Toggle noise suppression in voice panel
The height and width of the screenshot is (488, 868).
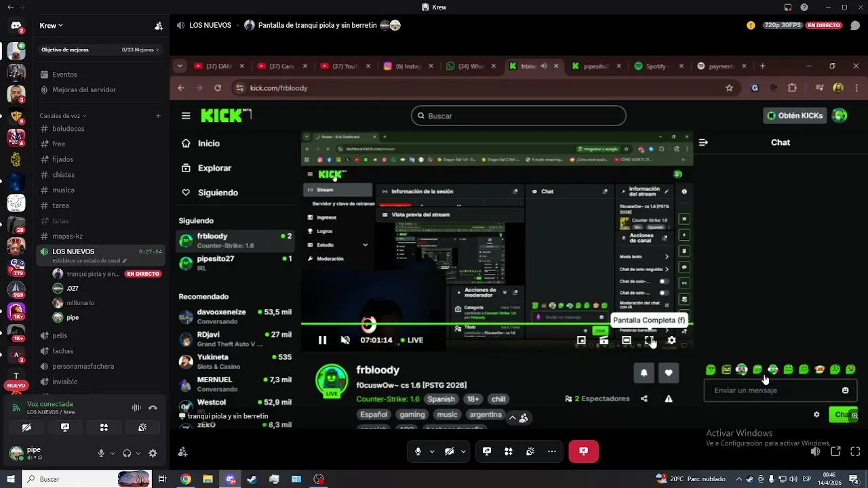coord(136,408)
